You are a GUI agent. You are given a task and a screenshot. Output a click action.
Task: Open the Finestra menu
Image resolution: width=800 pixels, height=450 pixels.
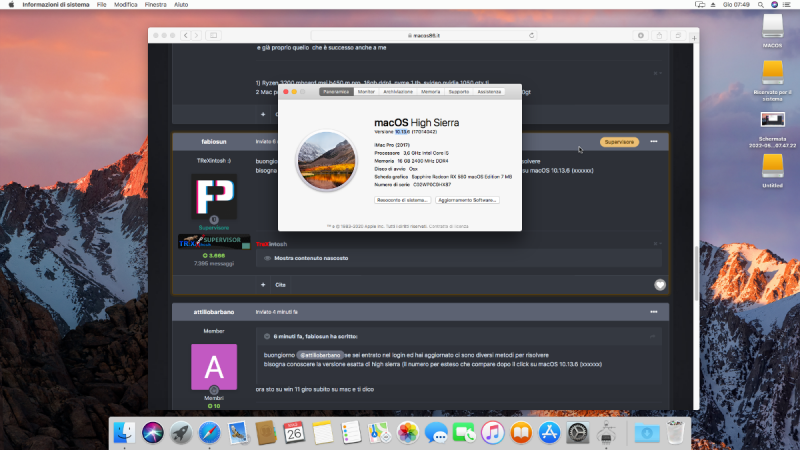click(156, 5)
